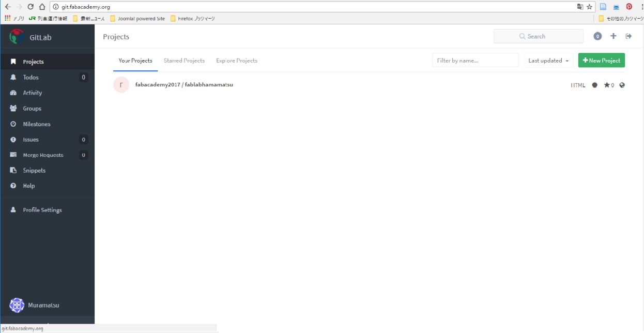The image size is (644, 333).
Task: Click the Pinterest extension icon
Action: click(x=629, y=7)
